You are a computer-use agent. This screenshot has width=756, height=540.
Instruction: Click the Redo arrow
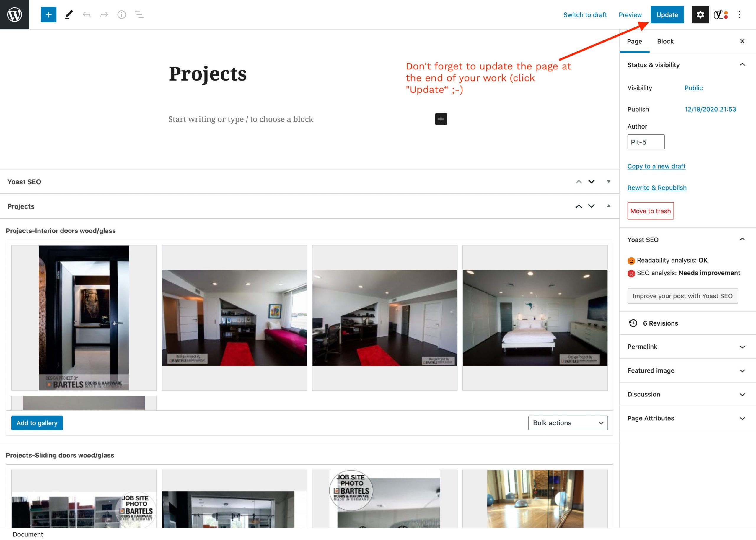coord(104,15)
